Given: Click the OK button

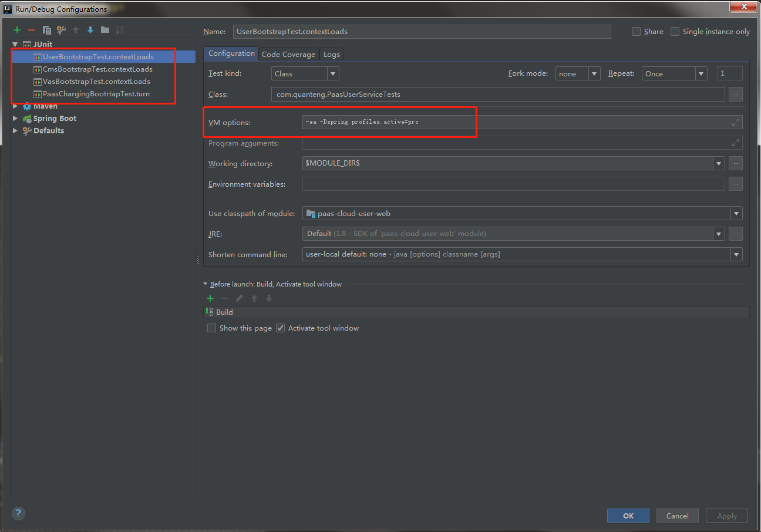Looking at the screenshot, I should pyautogui.click(x=628, y=516).
